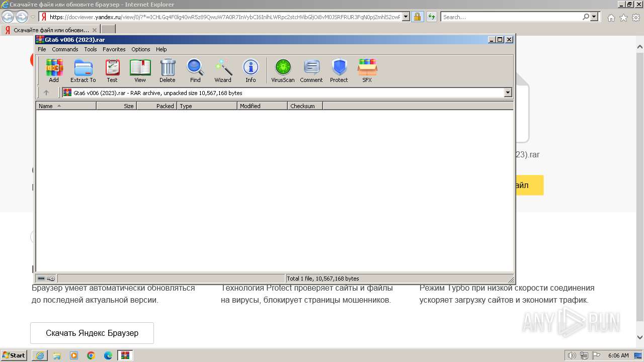Click the page scrollbar down arrow

click(x=640, y=337)
